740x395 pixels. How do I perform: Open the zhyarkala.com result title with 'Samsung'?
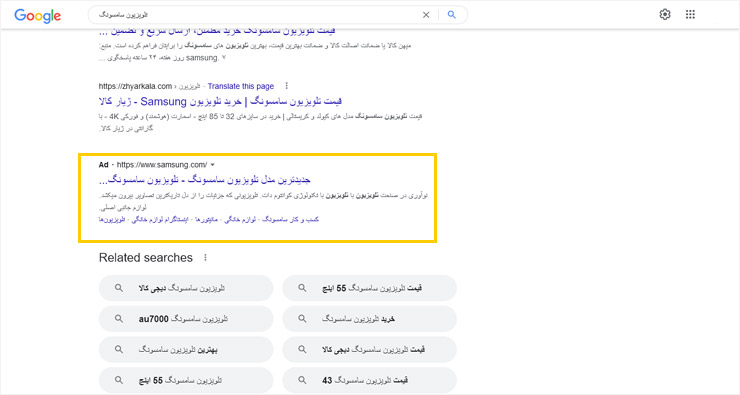[x=220, y=101]
